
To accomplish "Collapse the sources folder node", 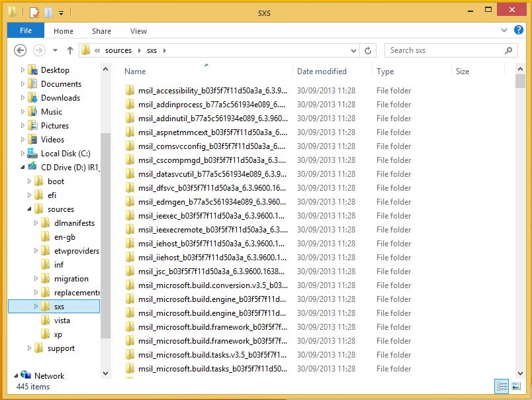I will 29,209.
